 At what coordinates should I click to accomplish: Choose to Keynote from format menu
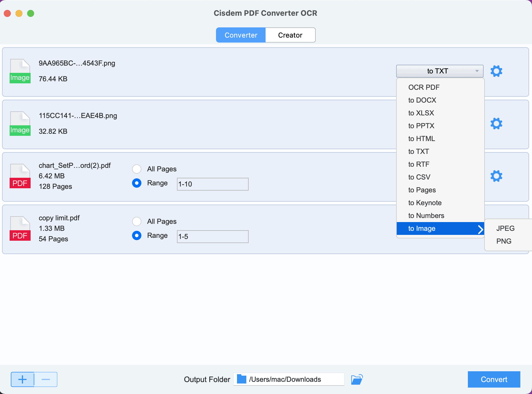click(440, 203)
